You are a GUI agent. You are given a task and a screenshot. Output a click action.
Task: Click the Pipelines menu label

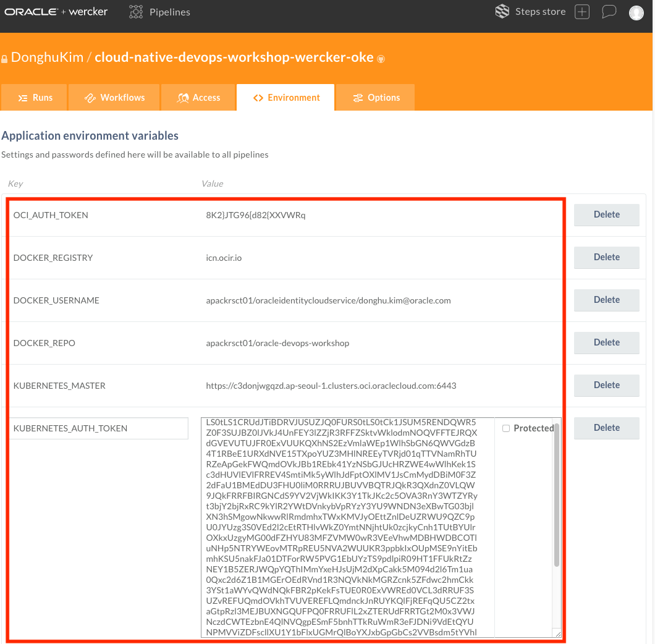169,12
